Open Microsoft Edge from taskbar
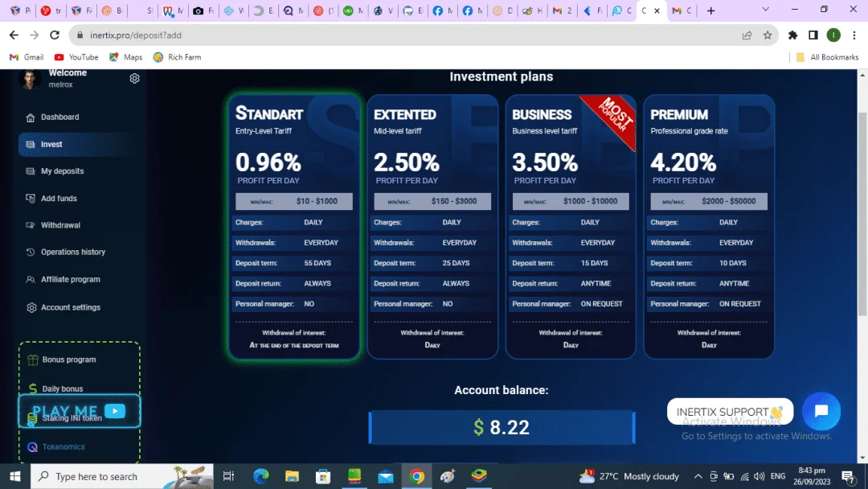Viewport: 868px width, 489px height. pyautogui.click(x=260, y=476)
